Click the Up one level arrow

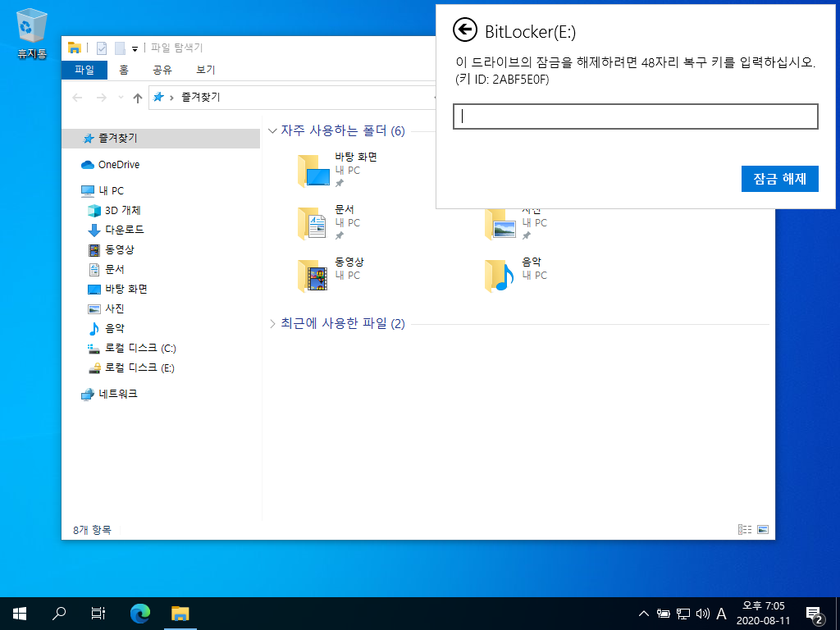click(138, 98)
